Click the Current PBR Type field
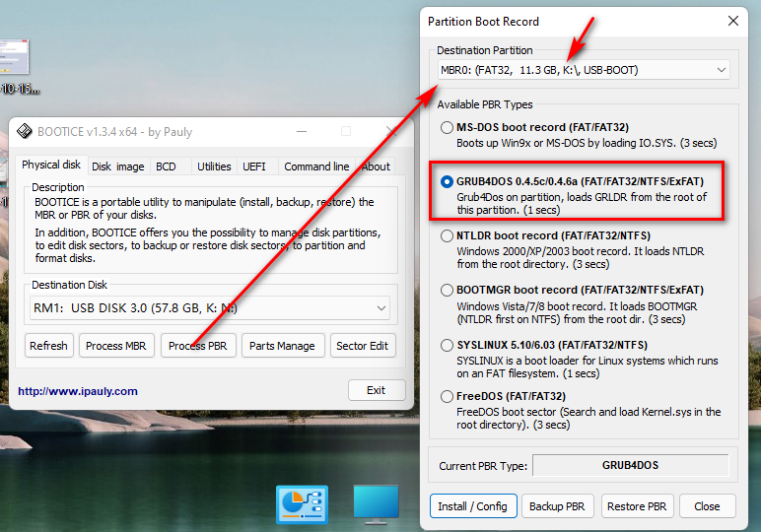This screenshot has height=532, width=761. [x=631, y=466]
